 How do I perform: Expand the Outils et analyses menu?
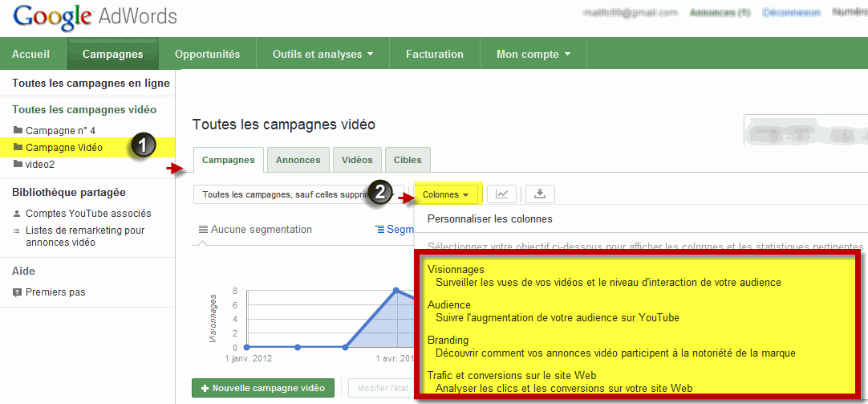coord(322,54)
